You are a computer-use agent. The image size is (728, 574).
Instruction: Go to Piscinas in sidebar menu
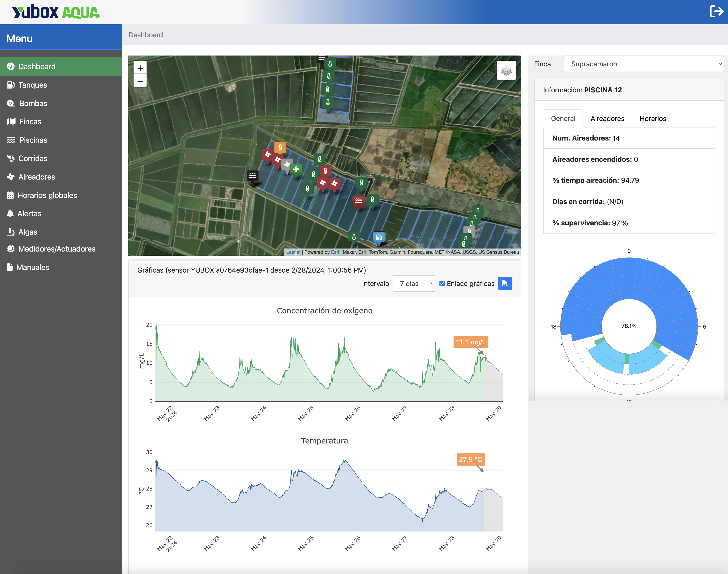(33, 140)
